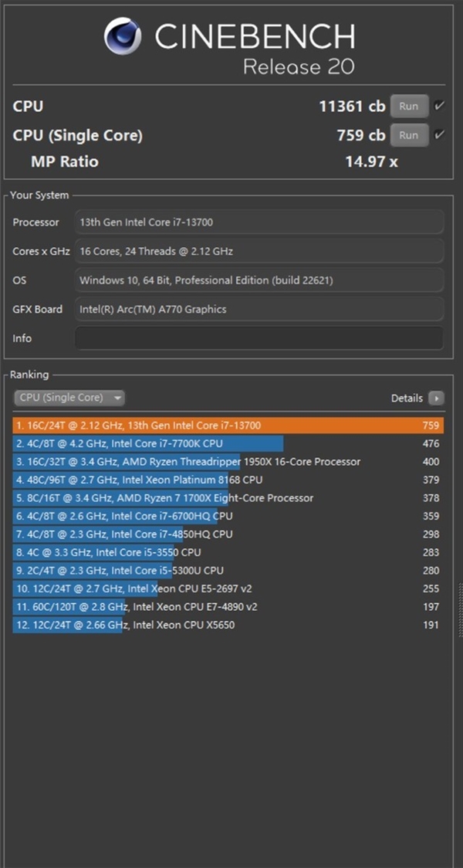463x868 pixels.
Task: Click the Processor name field
Action: [x=259, y=222]
